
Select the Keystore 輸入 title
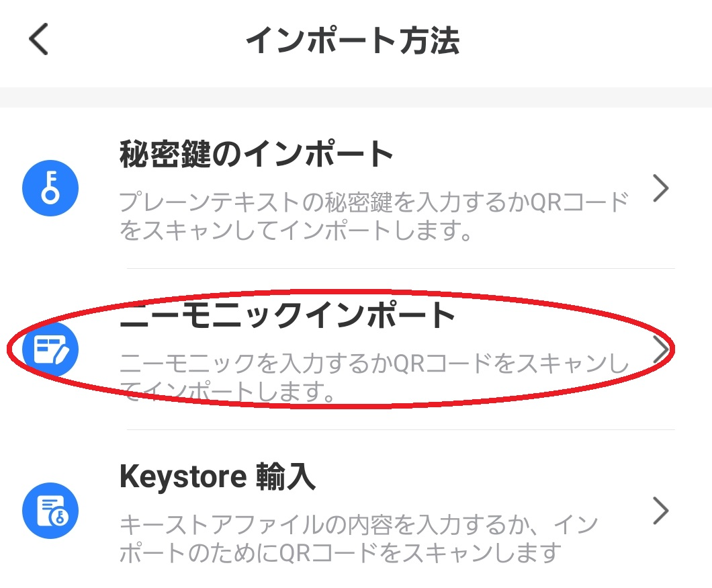coord(218,476)
